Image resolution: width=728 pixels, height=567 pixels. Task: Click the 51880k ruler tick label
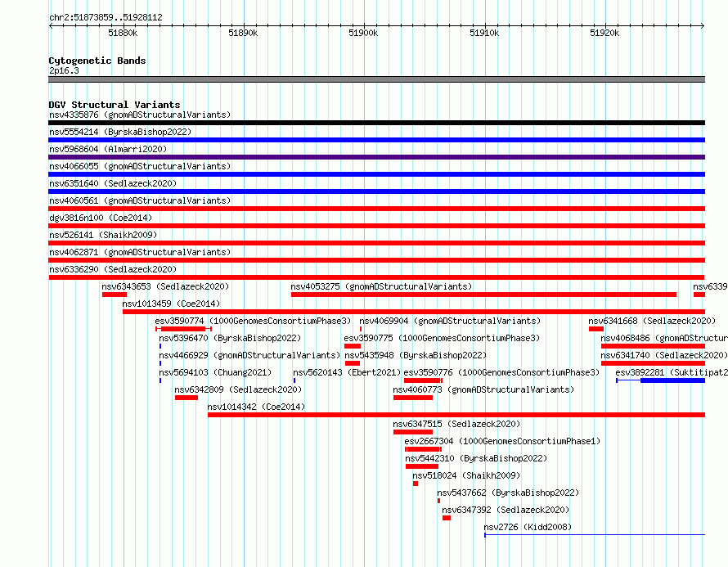pyautogui.click(x=123, y=33)
